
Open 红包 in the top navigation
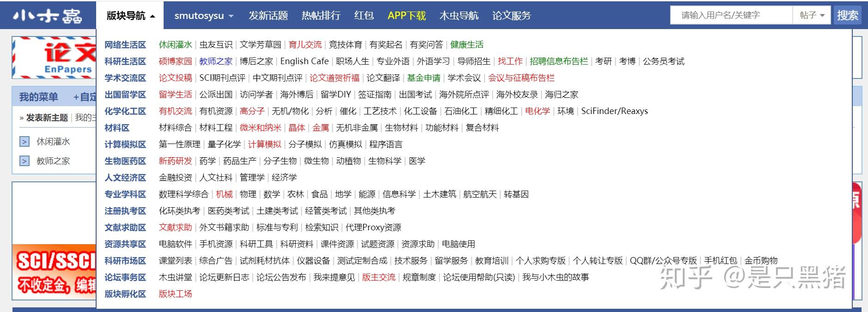364,16
